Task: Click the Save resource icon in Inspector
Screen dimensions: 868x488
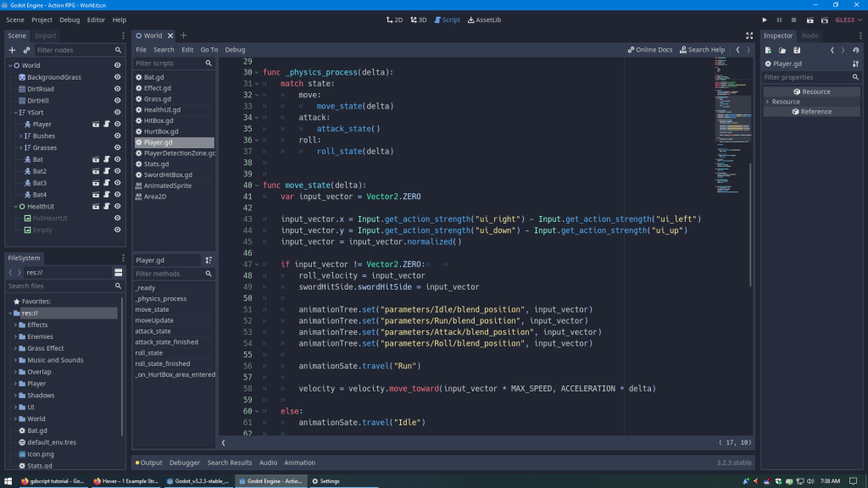Action: click(797, 50)
